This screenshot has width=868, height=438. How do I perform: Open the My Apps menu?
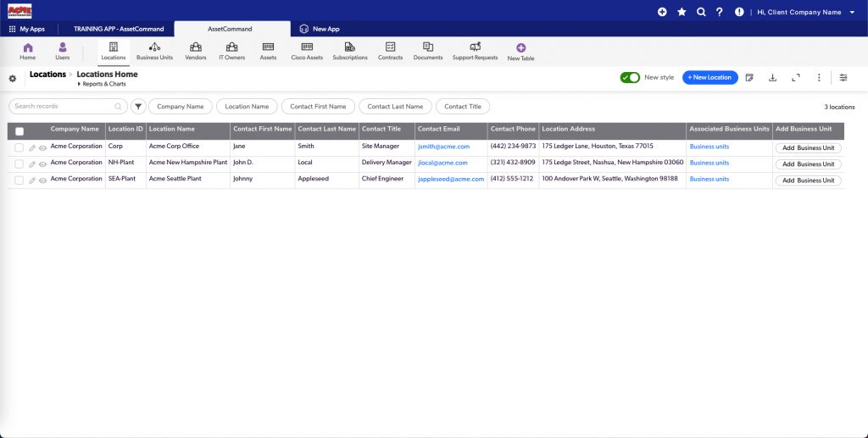[27, 29]
